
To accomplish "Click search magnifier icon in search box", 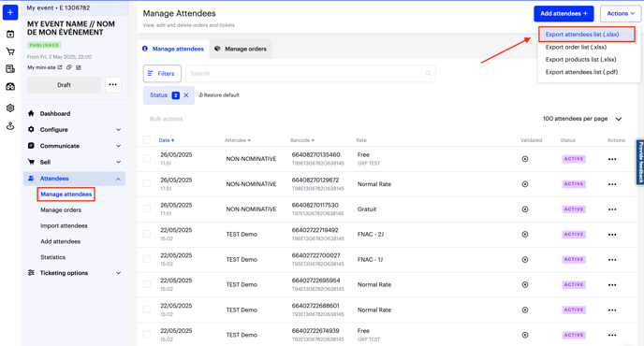I will (x=429, y=74).
